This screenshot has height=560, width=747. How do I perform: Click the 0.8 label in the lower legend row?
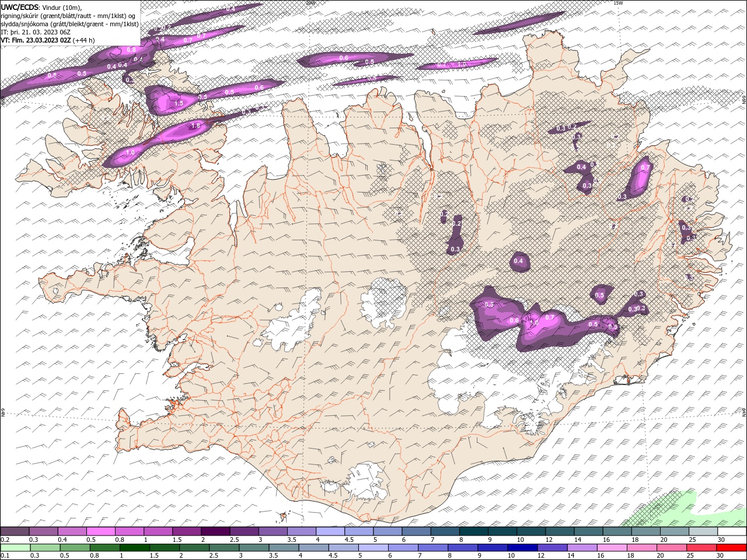(95, 556)
